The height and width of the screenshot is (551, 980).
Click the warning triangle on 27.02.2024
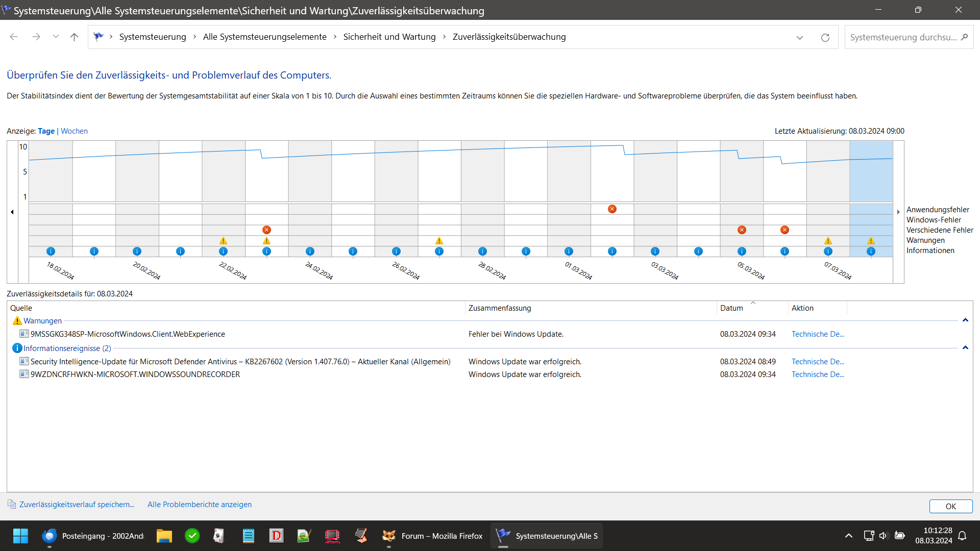439,241
